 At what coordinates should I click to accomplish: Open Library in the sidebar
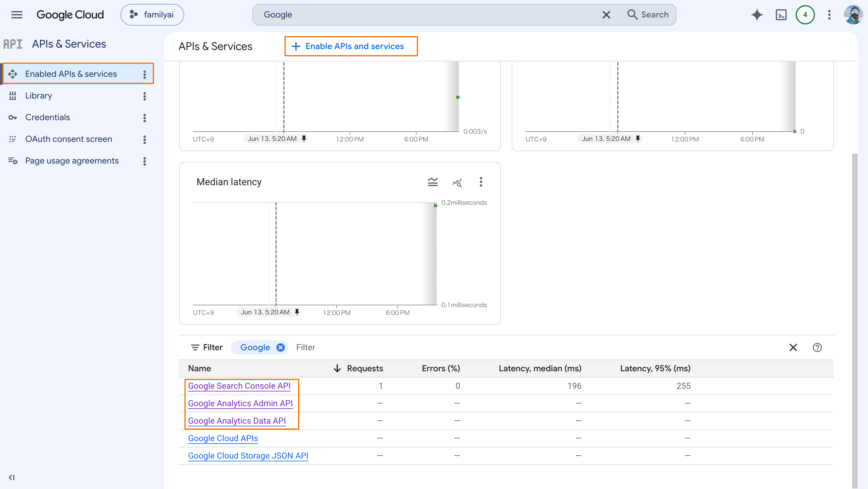(38, 95)
